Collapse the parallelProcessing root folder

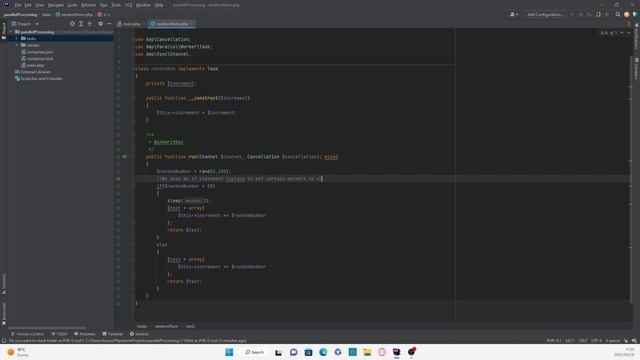pos(11,32)
